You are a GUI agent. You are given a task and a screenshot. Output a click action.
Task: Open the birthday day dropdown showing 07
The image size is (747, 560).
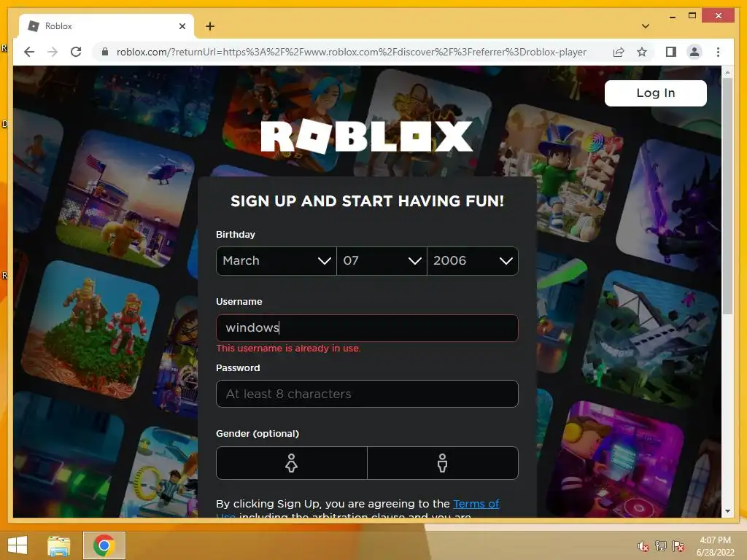[382, 261]
